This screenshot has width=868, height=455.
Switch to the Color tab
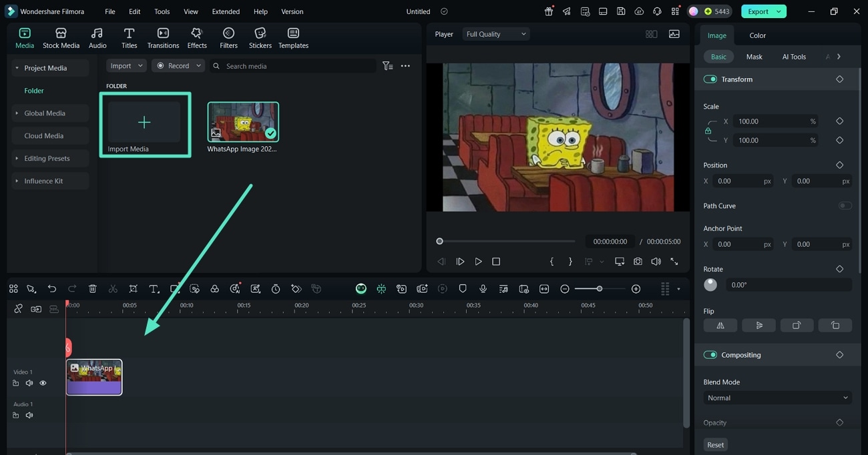click(757, 35)
